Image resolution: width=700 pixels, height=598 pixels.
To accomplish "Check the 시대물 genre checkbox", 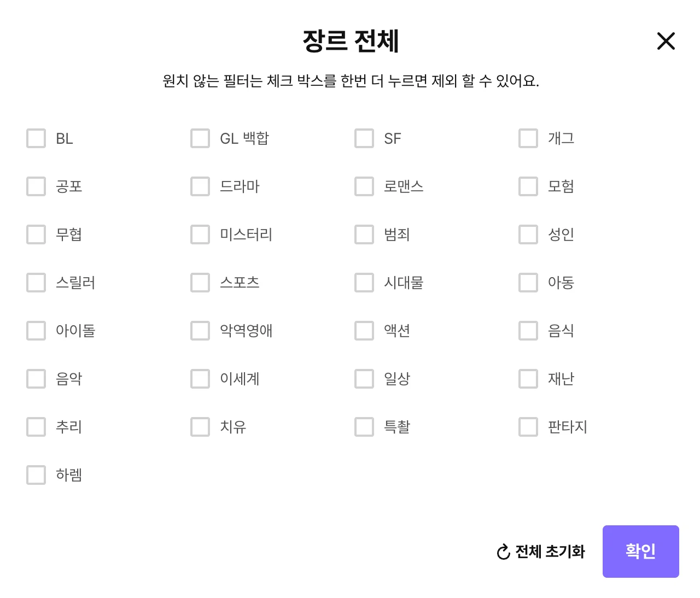I will point(364,283).
